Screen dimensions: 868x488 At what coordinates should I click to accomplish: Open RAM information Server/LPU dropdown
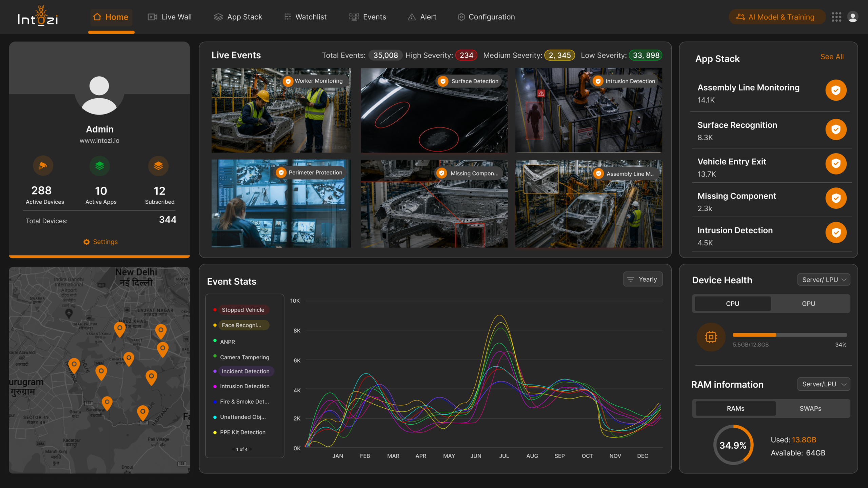tap(824, 384)
